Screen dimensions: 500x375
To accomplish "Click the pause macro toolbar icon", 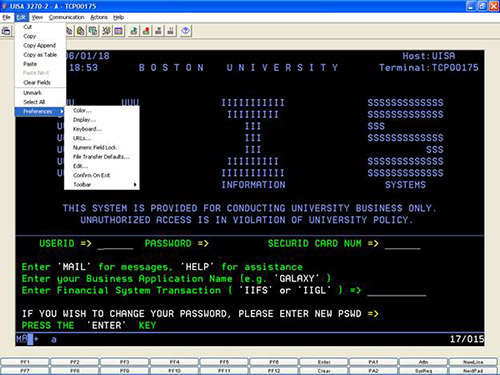I will click(170, 31).
